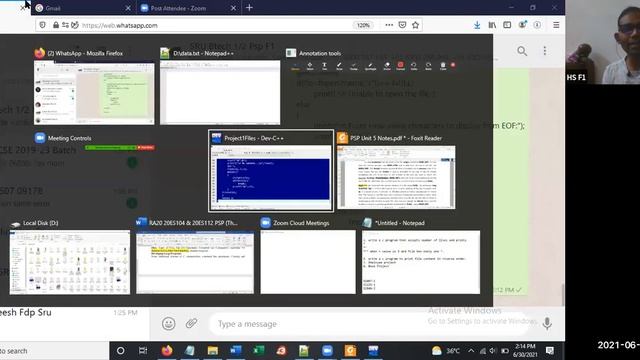Open the Windows notification center icon
Image resolution: width=640 pixels, height=360 pixels.
(x=550, y=350)
